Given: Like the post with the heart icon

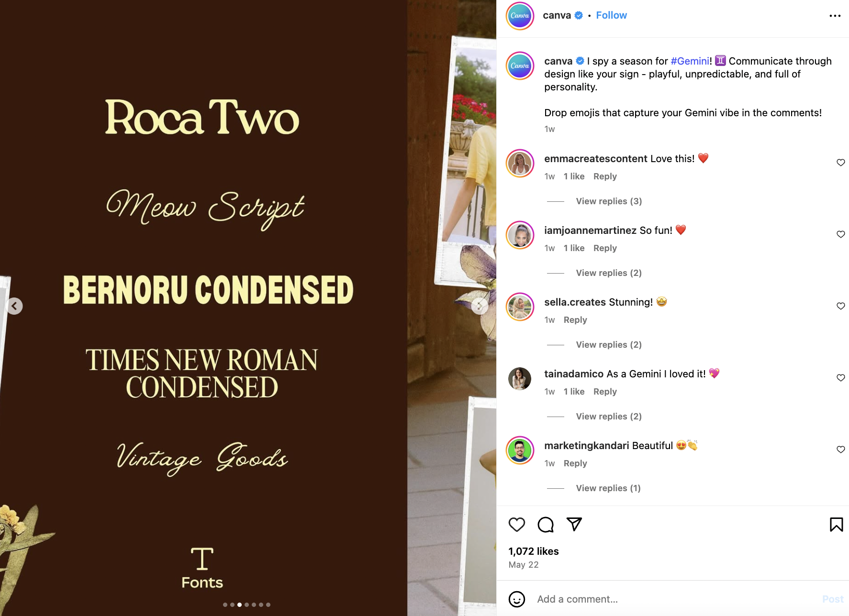Looking at the screenshot, I should coord(516,525).
